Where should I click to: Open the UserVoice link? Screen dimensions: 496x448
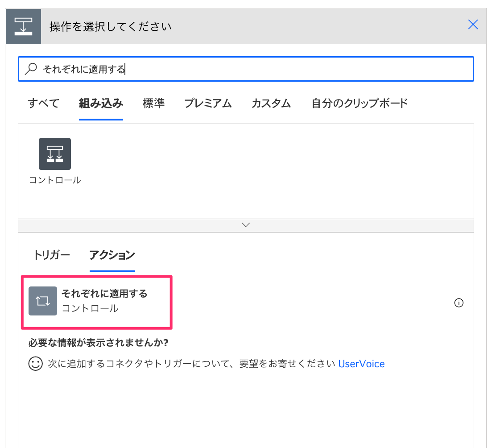[x=361, y=364]
